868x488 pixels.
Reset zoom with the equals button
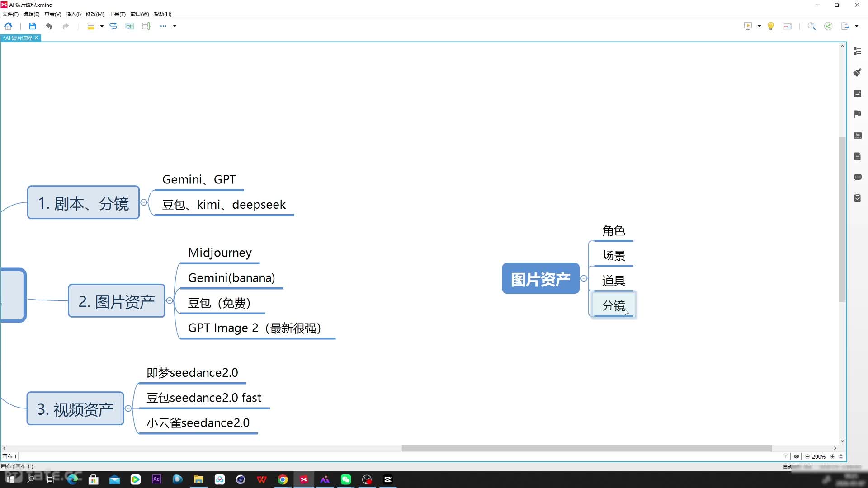pyautogui.click(x=841, y=456)
